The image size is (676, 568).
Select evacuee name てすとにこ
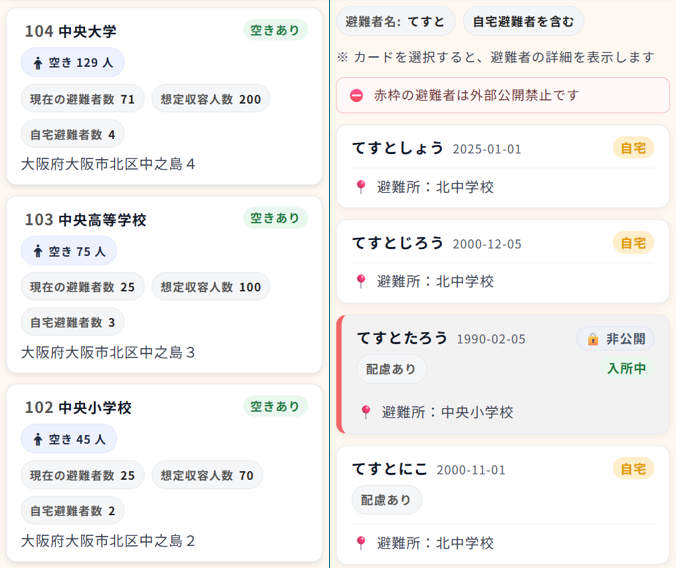click(x=390, y=469)
